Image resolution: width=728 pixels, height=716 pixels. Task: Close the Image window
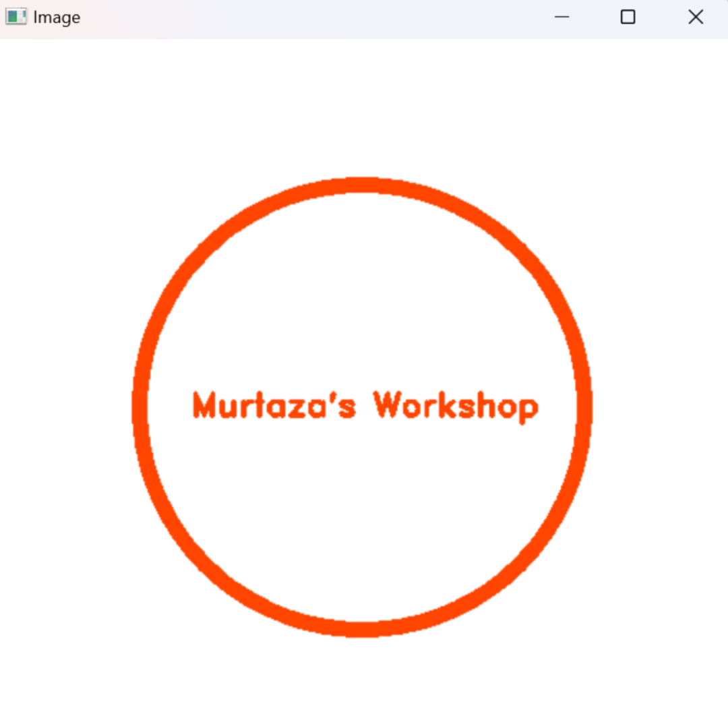pos(696,17)
